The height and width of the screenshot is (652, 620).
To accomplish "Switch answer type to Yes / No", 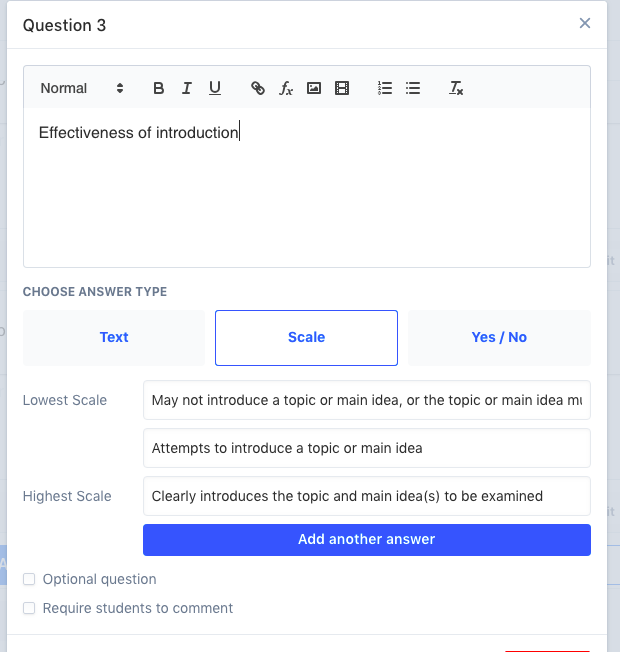I will (499, 337).
